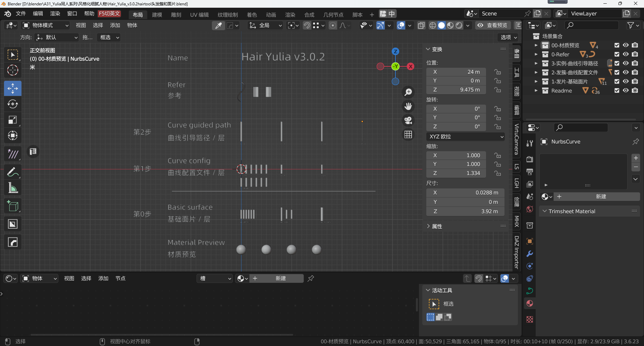Screen dimensions: 644x346
Task: Choose the Measure tool
Action: pyautogui.click(x=13, y=188)
